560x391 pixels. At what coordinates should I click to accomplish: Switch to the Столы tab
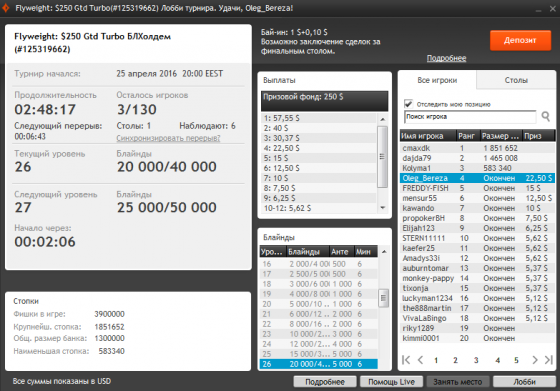point(516,80)
